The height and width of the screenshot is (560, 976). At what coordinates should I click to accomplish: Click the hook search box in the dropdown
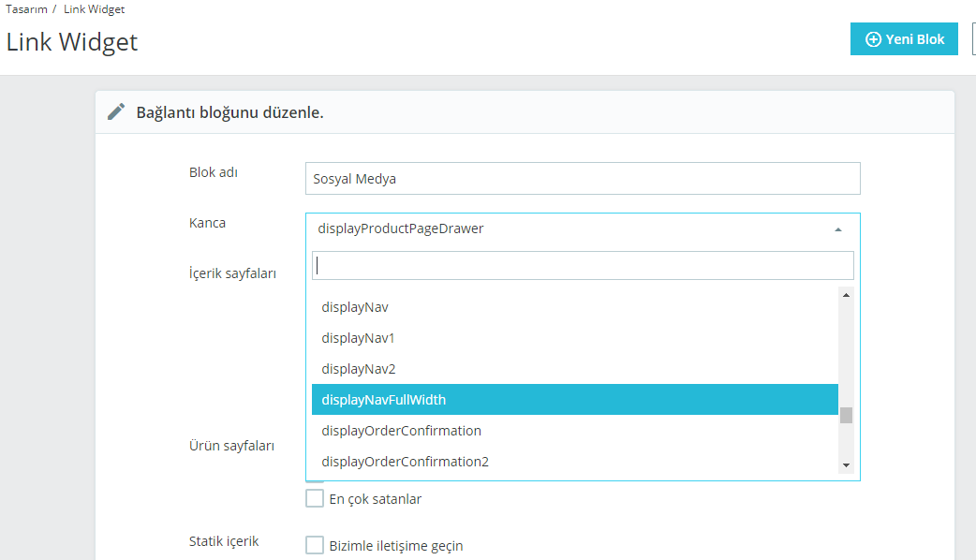coord(583,265)
